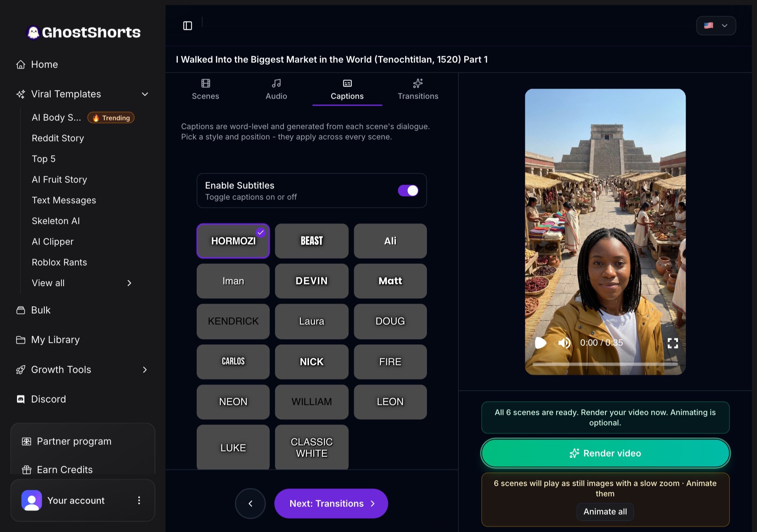
Task: Choose the DEVIN caption style
Action: pos(312,281)
